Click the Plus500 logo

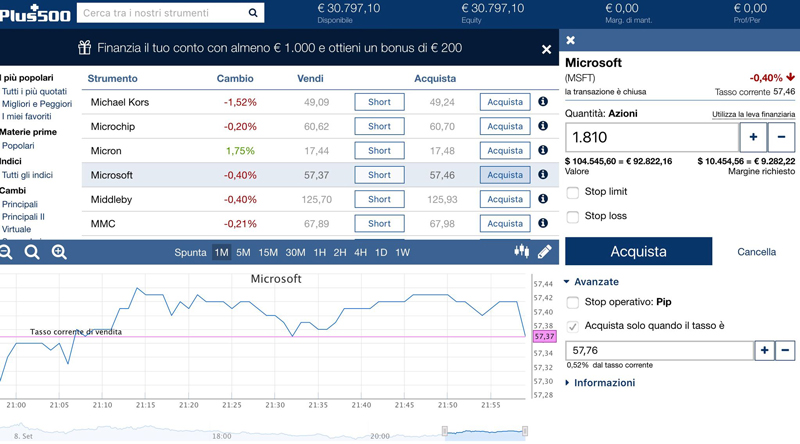(35, 13)
